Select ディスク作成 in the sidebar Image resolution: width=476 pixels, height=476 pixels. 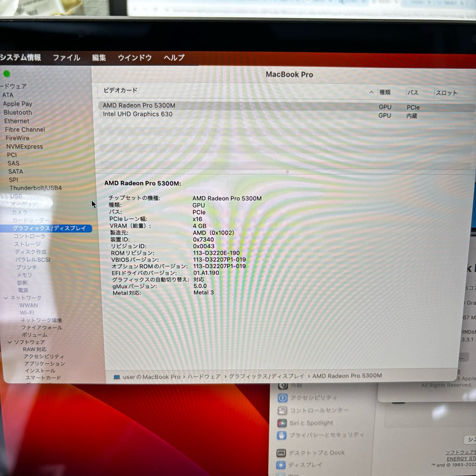click(x=31, y=252)
